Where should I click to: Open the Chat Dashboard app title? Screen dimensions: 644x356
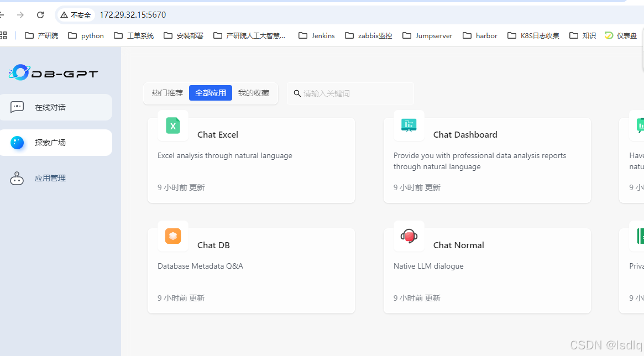tap(465, 135)
